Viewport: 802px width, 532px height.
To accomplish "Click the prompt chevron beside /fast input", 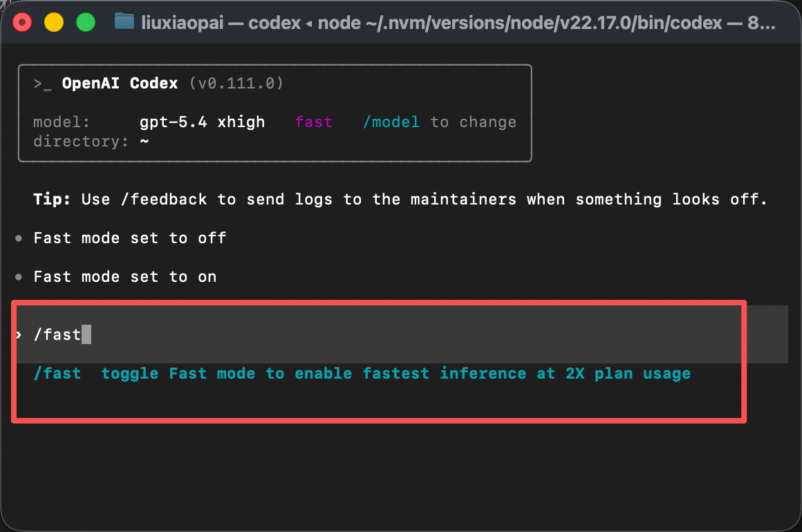I will tap(19, 335).
